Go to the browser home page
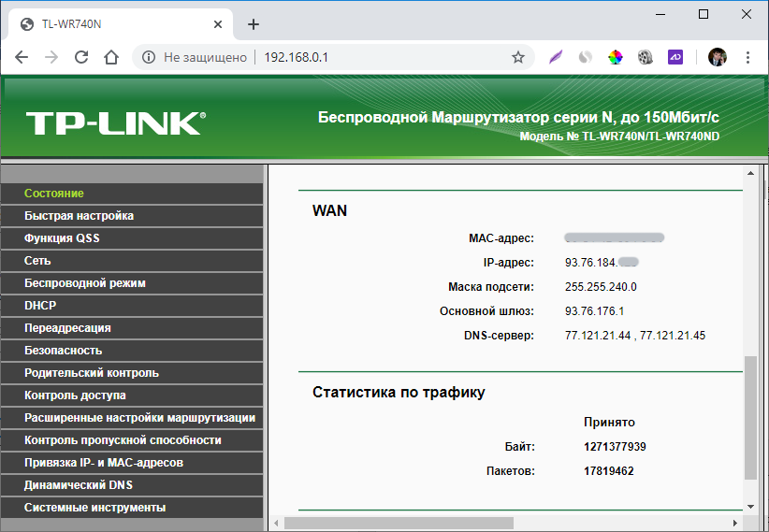The image size is (769, 532). pyautogui.click(x=111, y=57)
